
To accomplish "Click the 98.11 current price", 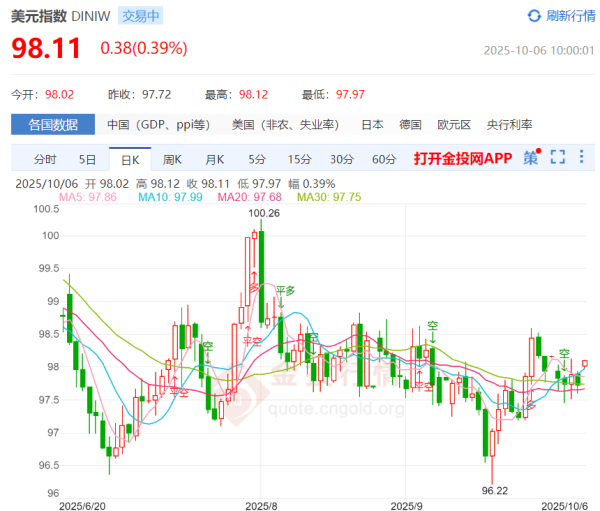I will point(46,48).
